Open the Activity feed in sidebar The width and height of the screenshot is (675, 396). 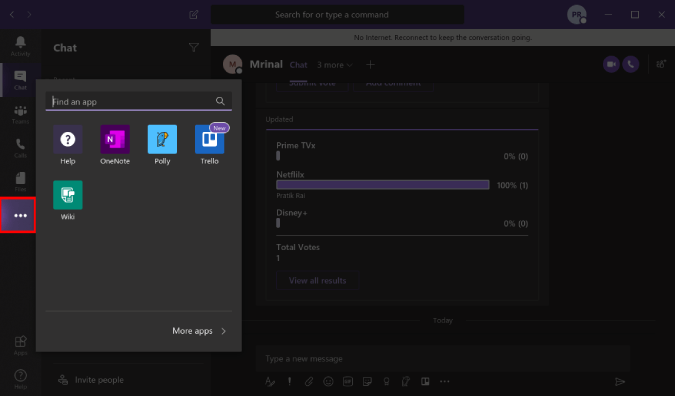point(20,46)
